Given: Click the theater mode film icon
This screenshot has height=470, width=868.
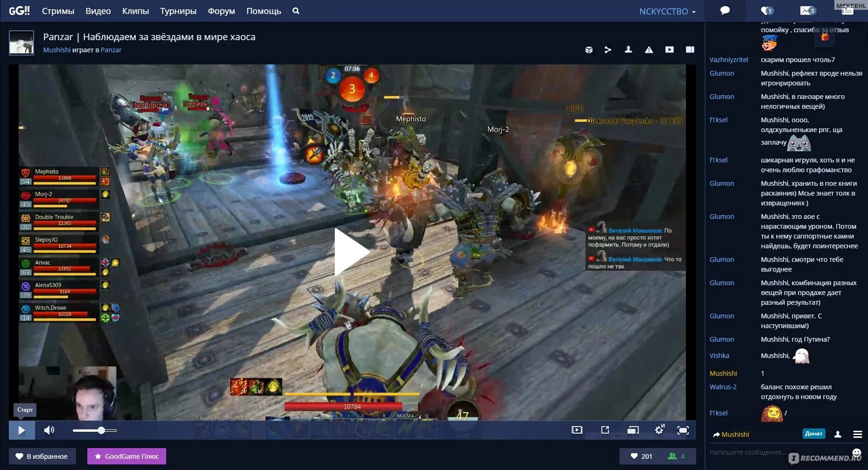Looking at the screenshot, I should [577, 430].
